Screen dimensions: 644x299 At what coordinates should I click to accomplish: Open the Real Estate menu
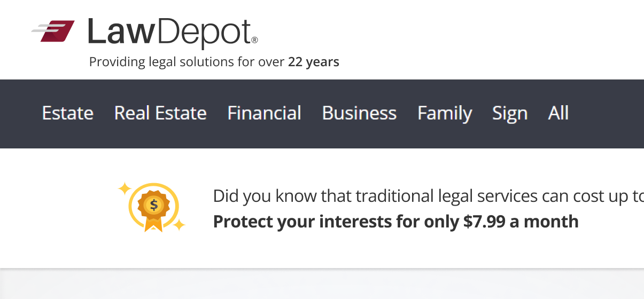click(160, 113)
